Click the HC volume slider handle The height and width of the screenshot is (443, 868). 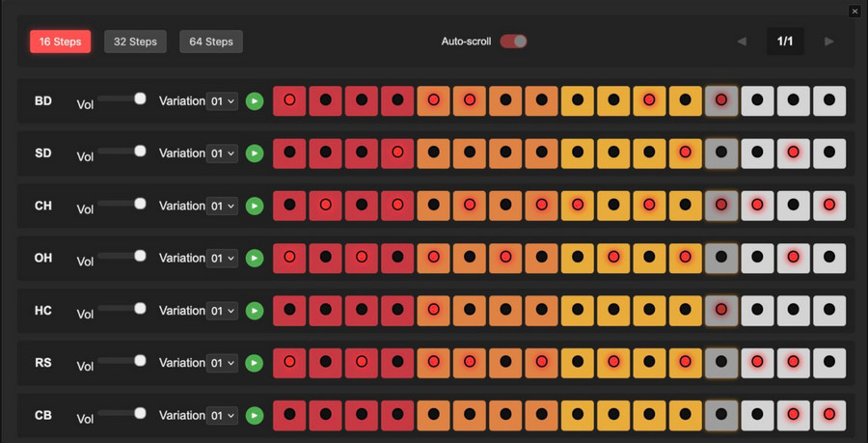click(x=140, y=308)
